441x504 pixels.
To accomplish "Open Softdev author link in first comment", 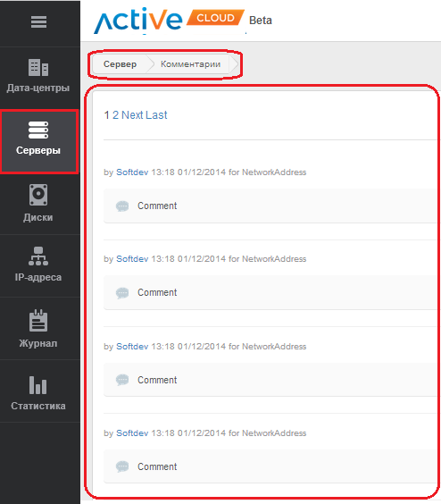I will pos(132,172).
